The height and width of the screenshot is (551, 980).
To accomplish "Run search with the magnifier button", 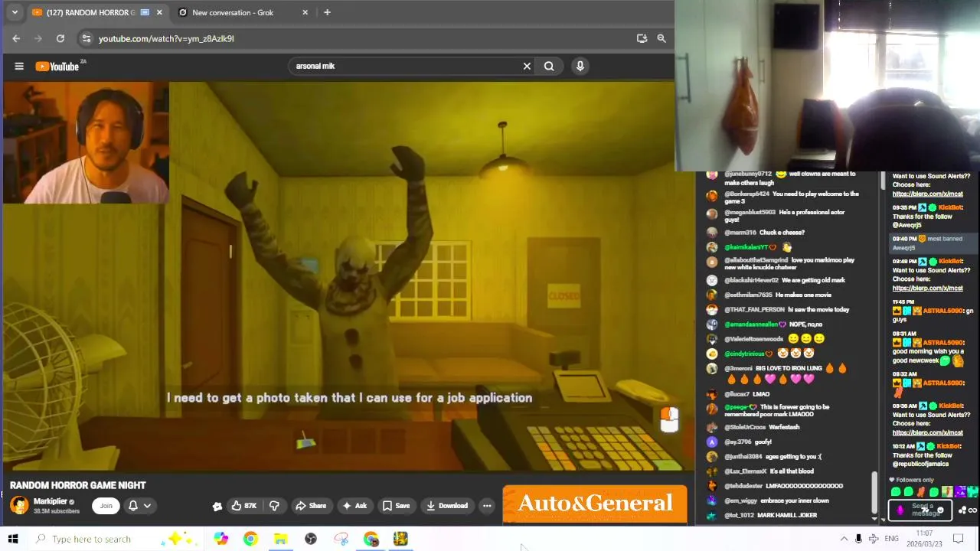I will point(549,67).
